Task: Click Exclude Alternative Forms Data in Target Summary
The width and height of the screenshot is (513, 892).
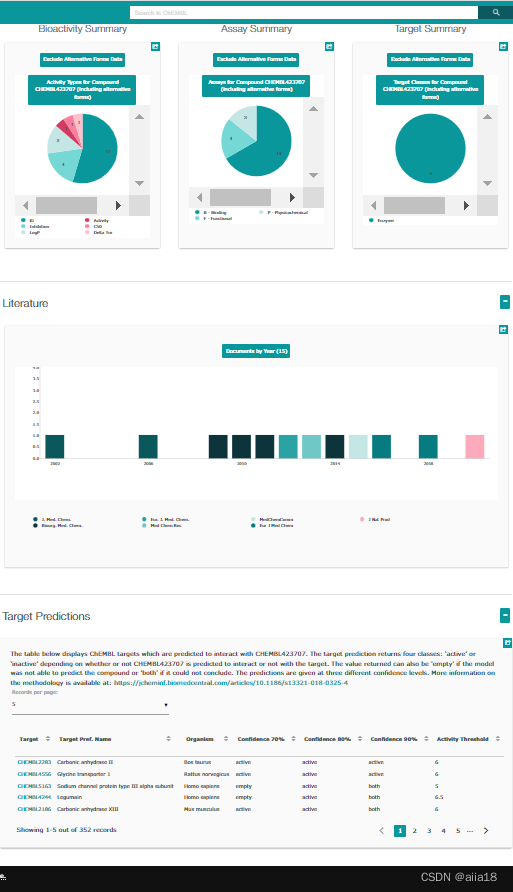Action: (431, 59)
